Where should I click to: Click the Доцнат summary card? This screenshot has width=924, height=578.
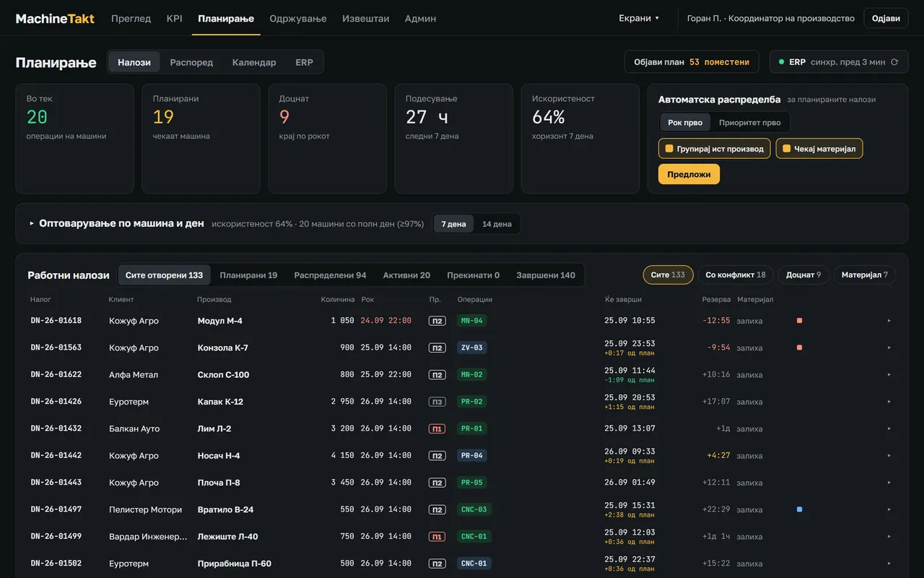coord(328,139)
